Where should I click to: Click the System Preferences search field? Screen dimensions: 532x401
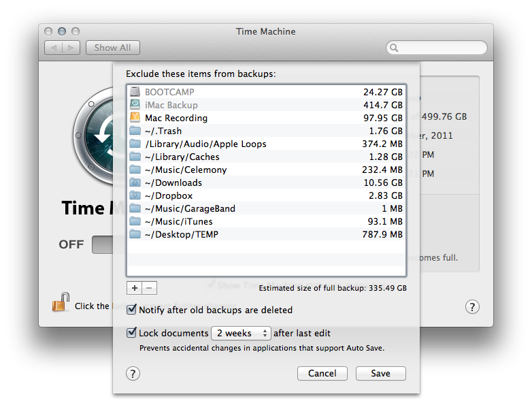(x=437, y=48)
